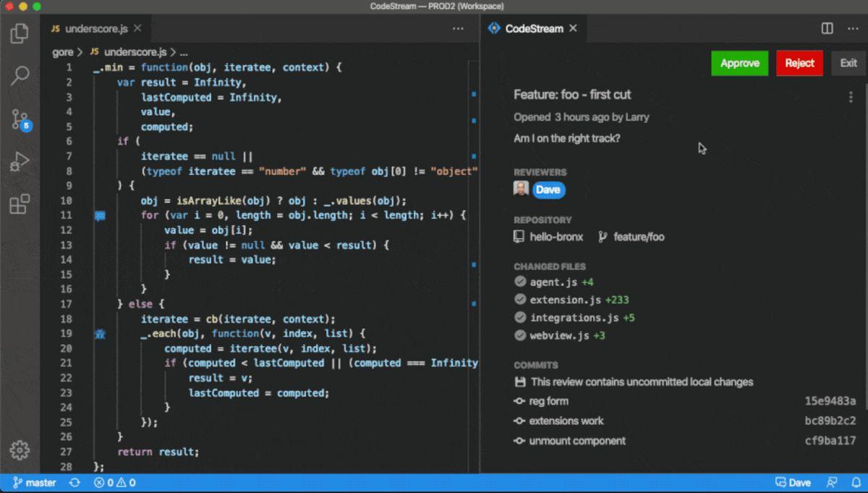The image size is (868, 493).
Task: Select the reg form commit
Action: point(549,401)
